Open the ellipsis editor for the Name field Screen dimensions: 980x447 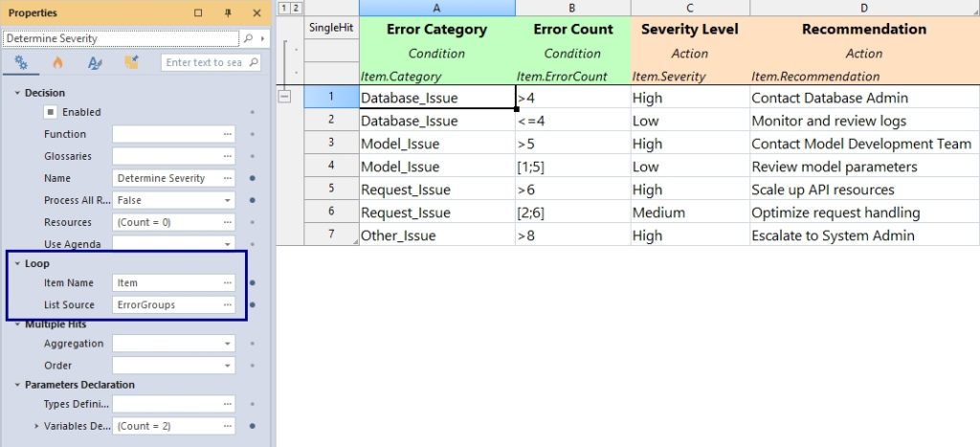[x=227, y=178]
